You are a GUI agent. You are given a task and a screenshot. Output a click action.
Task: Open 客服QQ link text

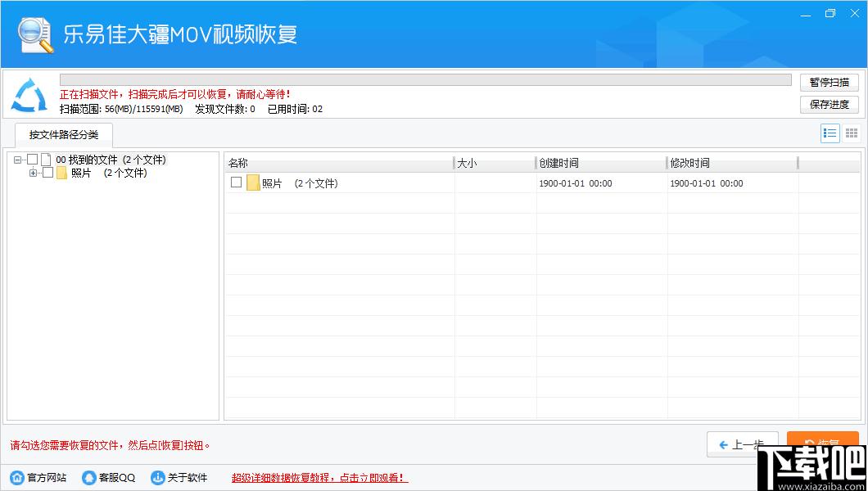(117, 478)
